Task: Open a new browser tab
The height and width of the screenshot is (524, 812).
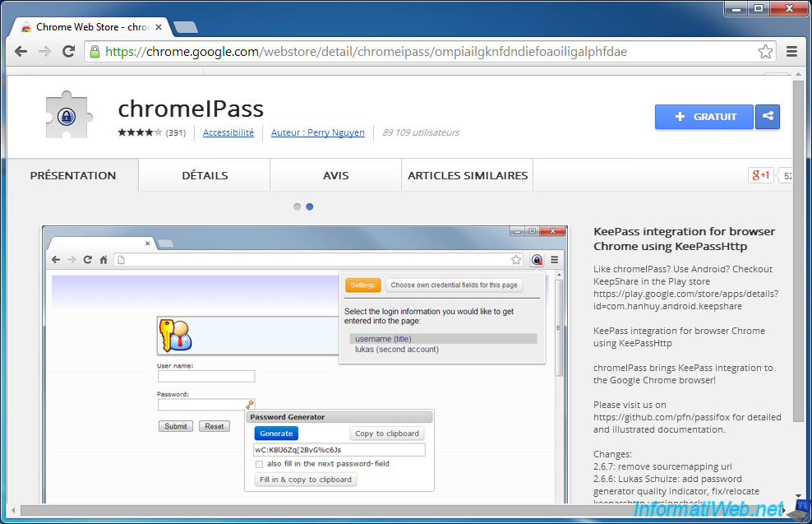Action: point(186,27)
